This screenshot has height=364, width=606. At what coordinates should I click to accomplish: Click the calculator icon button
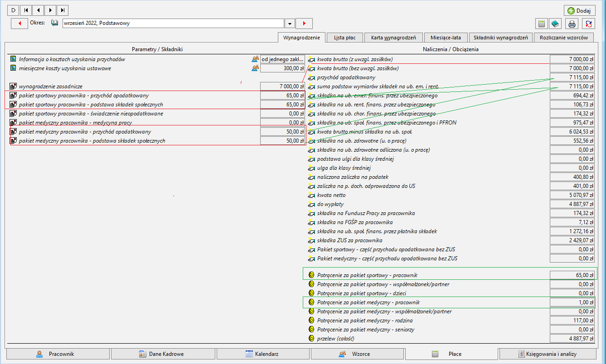pyautogui.click(x=541, y=24)
